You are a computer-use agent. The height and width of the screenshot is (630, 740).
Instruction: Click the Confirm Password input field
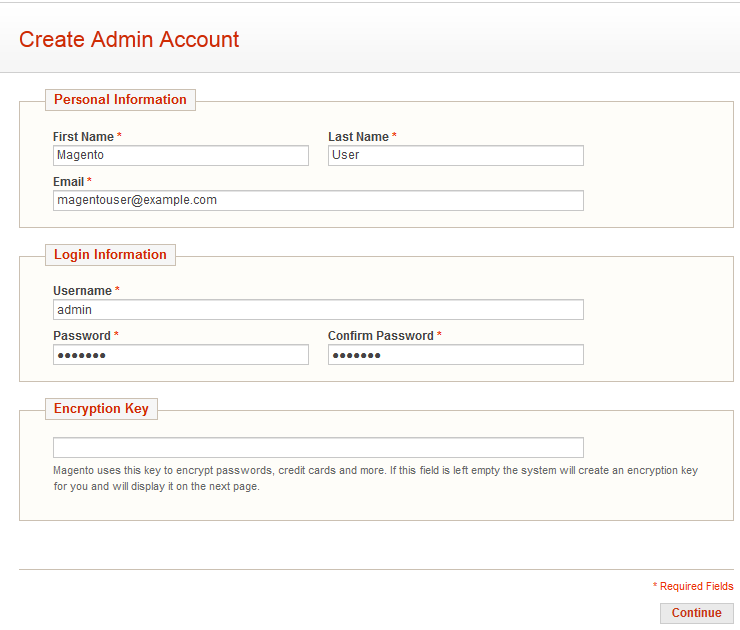click(456, 354)
